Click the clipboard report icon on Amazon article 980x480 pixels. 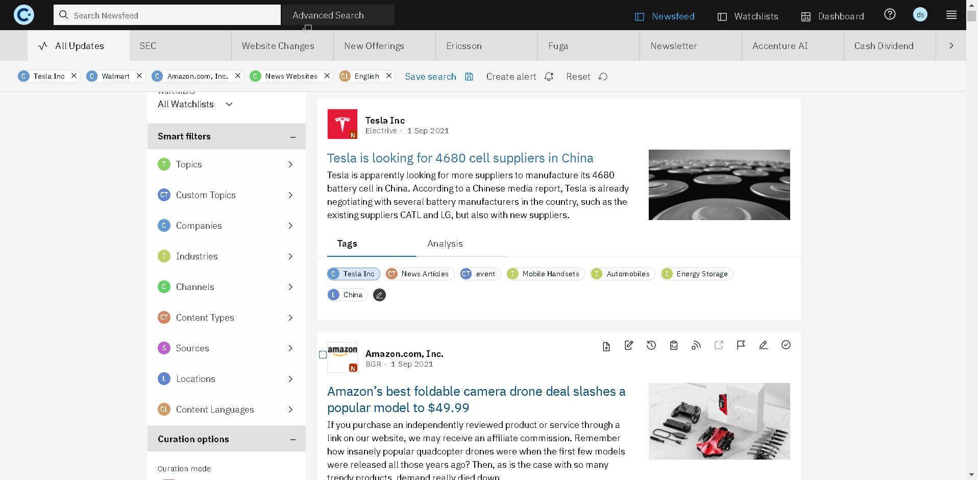coord(673,346)
